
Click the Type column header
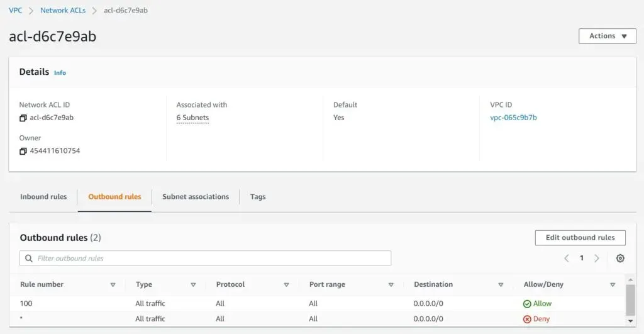[144, 284]
